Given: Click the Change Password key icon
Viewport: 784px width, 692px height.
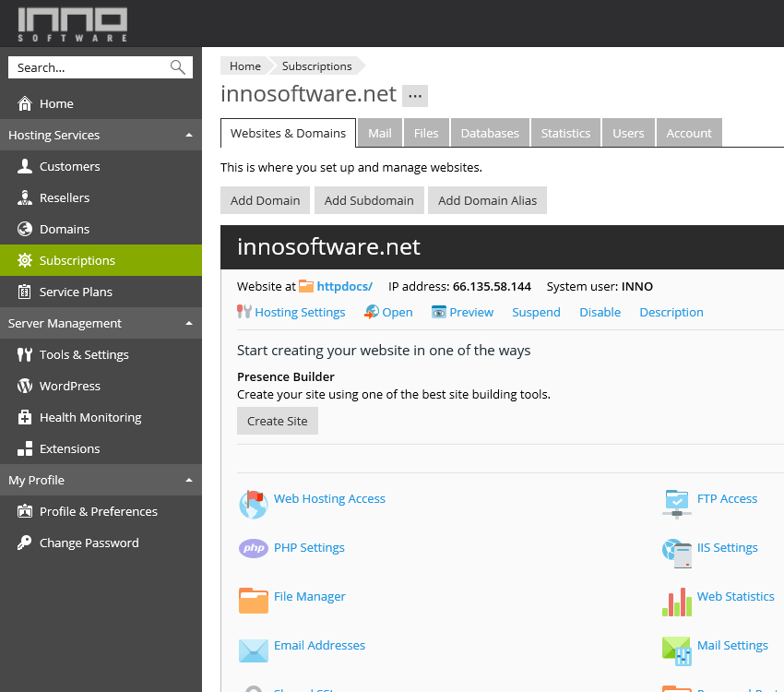Looking at the screenshot, I should (x=25, y=543).
